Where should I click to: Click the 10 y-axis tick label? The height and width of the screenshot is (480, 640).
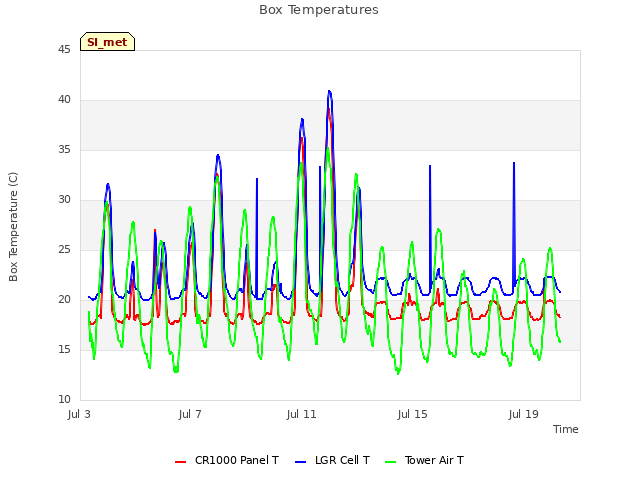pyautogui.click(x=64, y=399)
